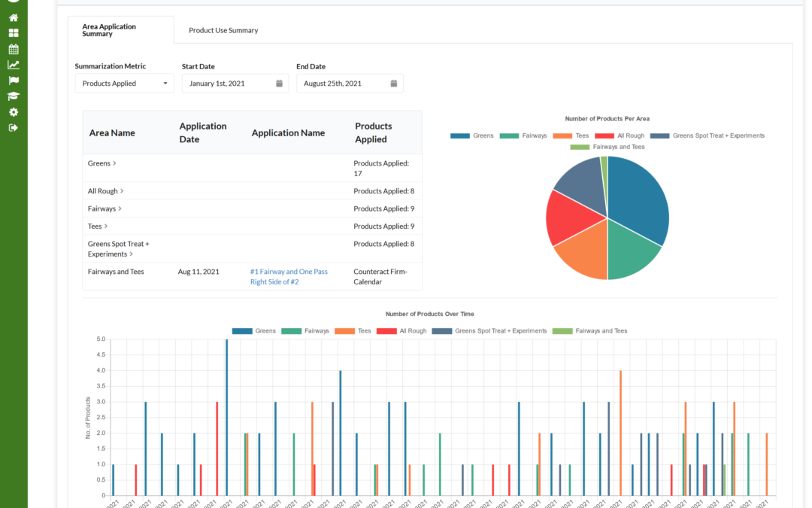Click the End Date input field
This screenshot has width=812, height=508.
[350, 84]
